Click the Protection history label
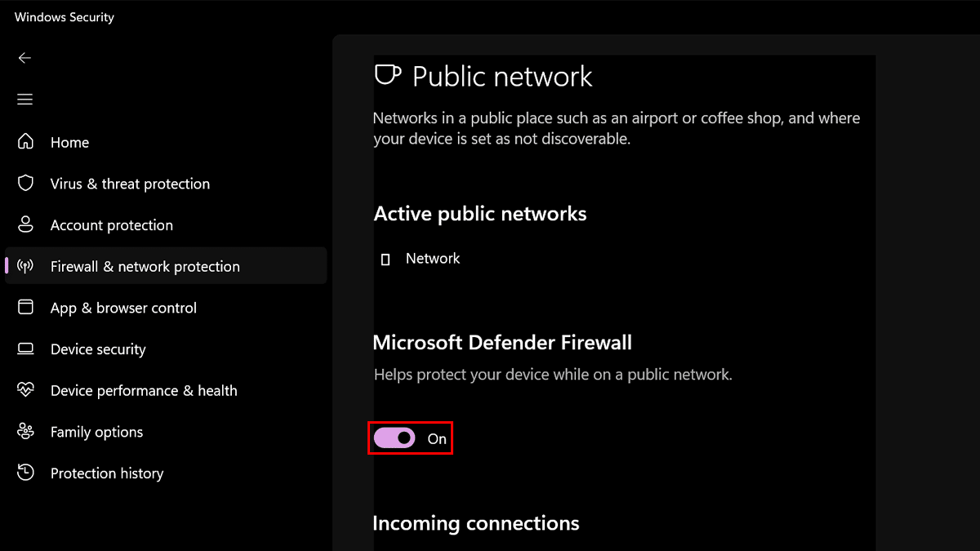 [107, 473]
